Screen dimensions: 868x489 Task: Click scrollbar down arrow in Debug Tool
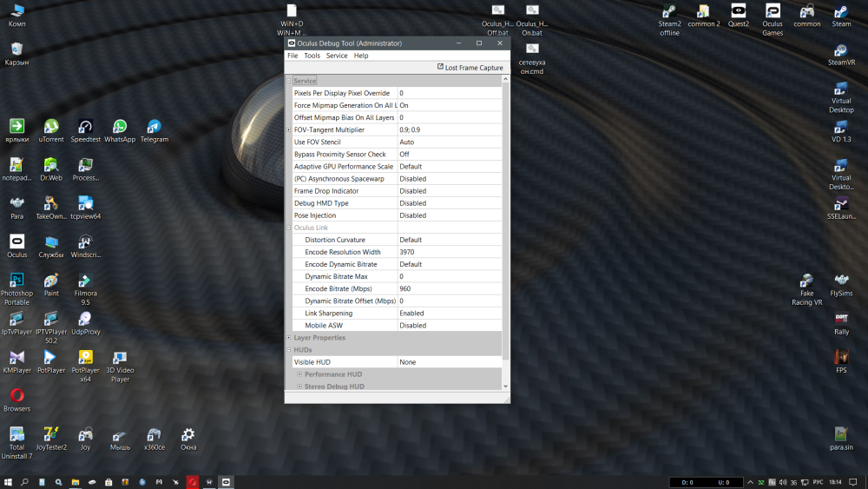tap(505, 386)
